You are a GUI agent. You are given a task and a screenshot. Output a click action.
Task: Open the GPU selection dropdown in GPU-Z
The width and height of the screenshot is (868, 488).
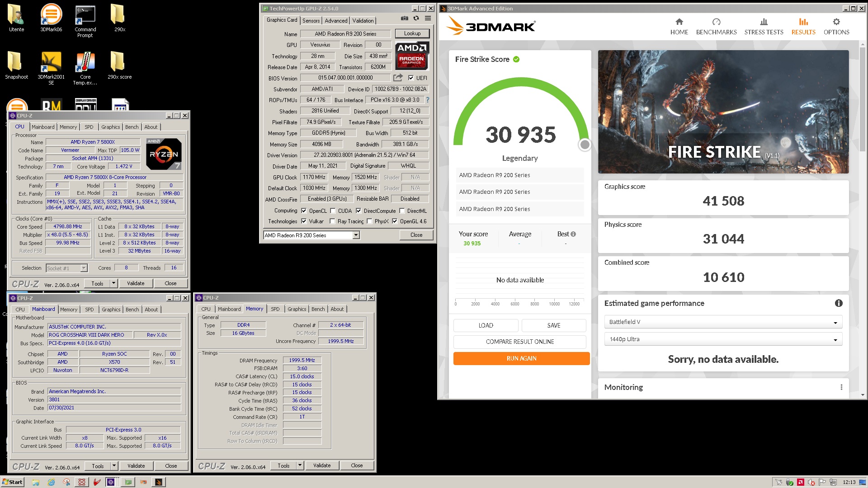click(311, 235)
